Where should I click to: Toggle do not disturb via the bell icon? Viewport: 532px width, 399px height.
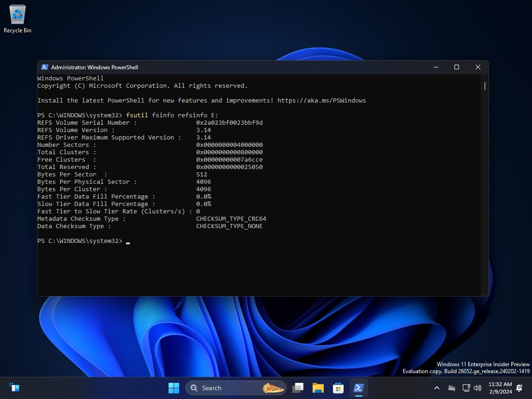pos(519,388)
